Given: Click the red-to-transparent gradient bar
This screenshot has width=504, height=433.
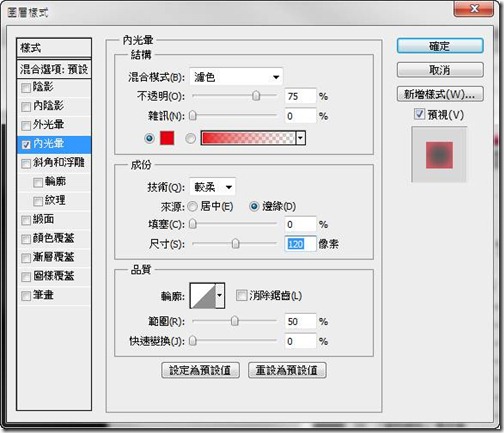Looking at the screenshot, I should coord(248,138).
